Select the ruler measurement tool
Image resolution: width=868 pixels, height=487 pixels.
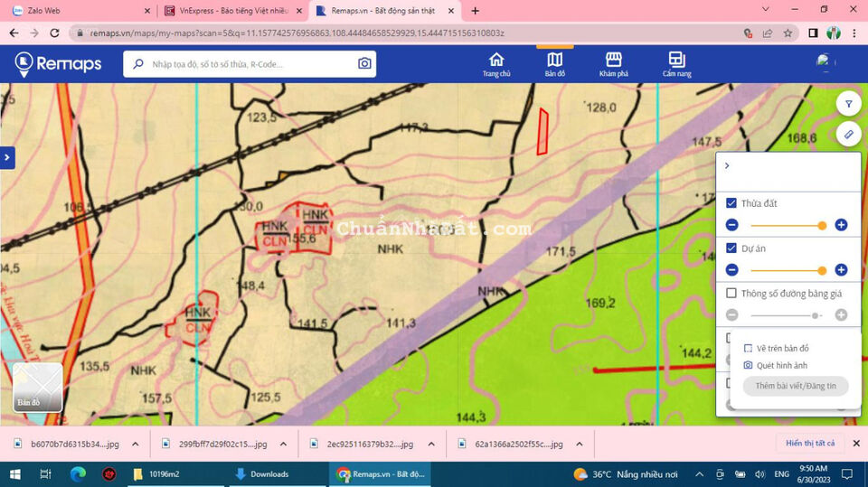pos(848,135)
